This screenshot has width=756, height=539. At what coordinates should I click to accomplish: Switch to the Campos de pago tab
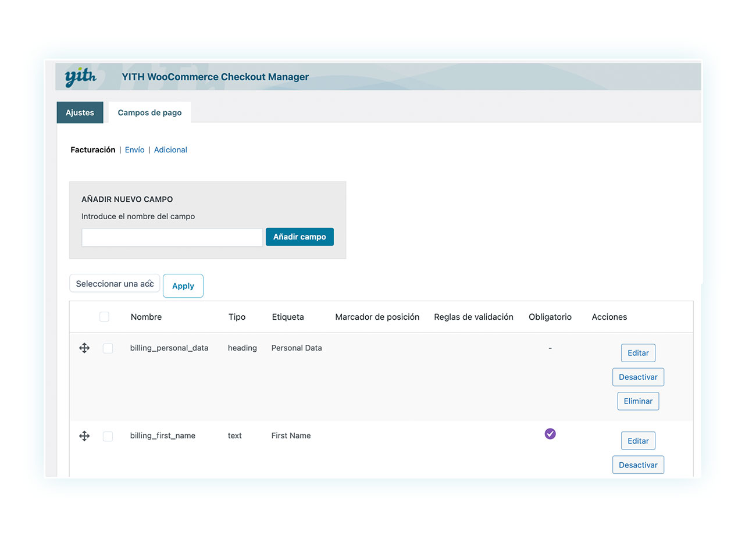(150, 112)
